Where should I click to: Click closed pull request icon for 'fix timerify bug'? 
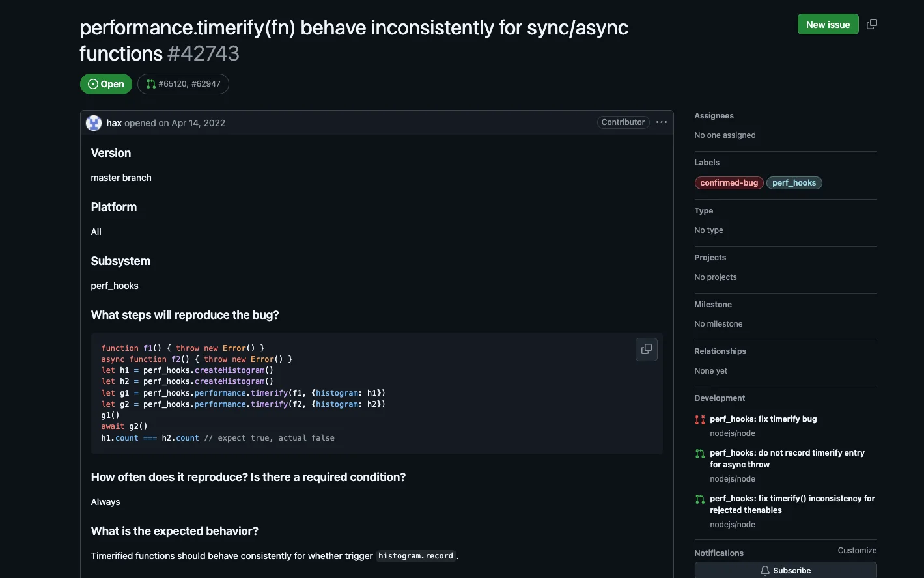[x=700, y=420]
